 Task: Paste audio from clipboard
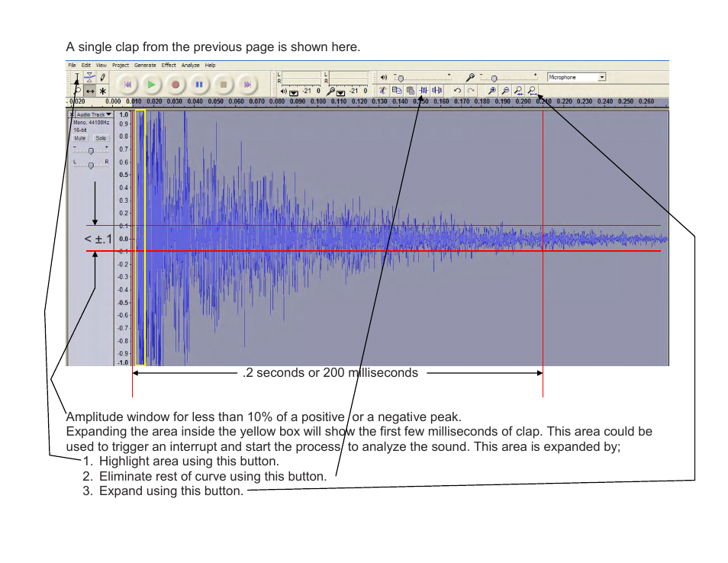click(410, 90)
